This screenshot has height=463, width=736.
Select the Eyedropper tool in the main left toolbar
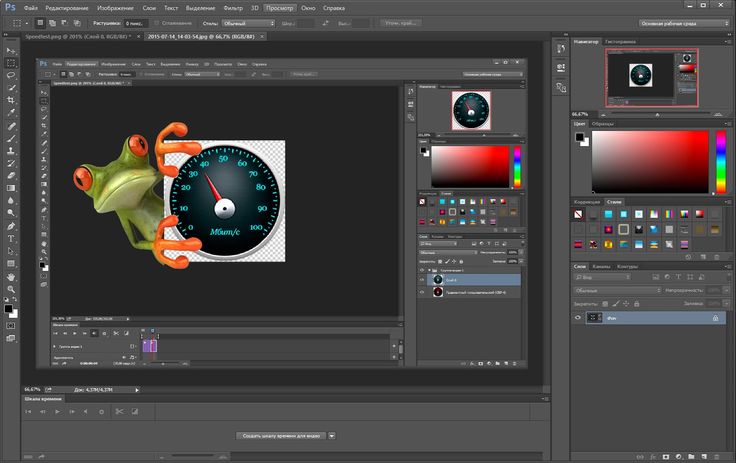pyautogui.click(x=11, y=113)
